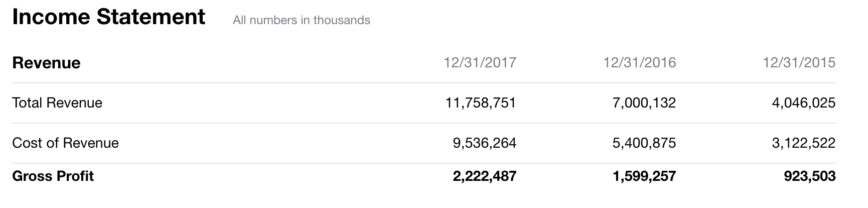Click the 12/31/2015 column header
868x208 pixels.
[799, 62]
